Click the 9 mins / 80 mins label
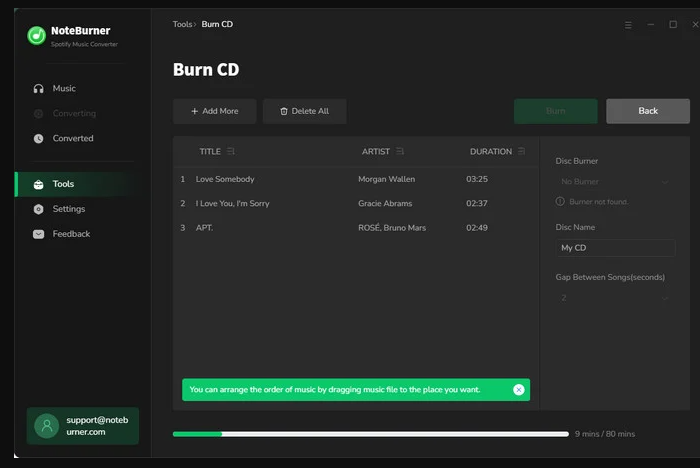Screen dimensions: 700x468 coord(605,434)
